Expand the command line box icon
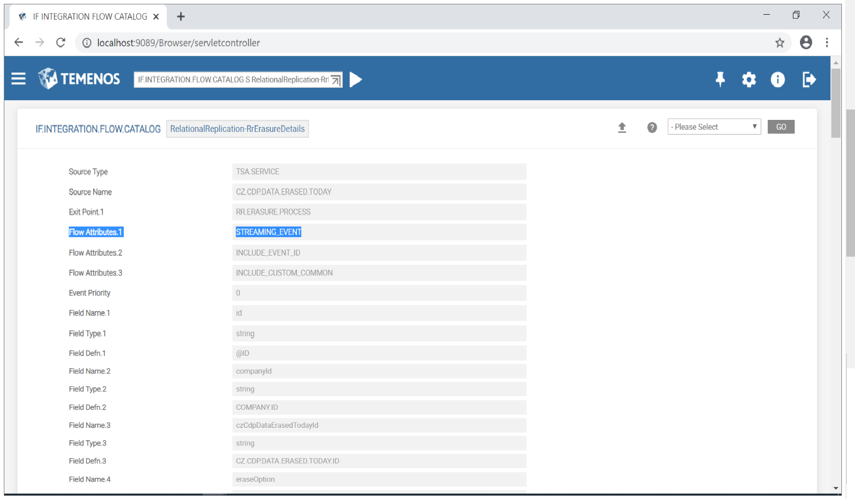 (336, 81)
